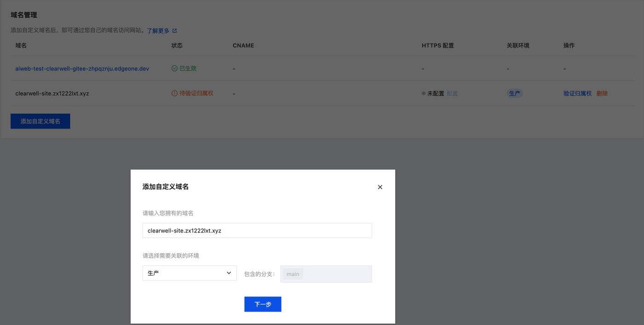Select clearwell-site.zx1222lxt.xyz text in the table
Viewport: 644px width, 325px height.
52,93
